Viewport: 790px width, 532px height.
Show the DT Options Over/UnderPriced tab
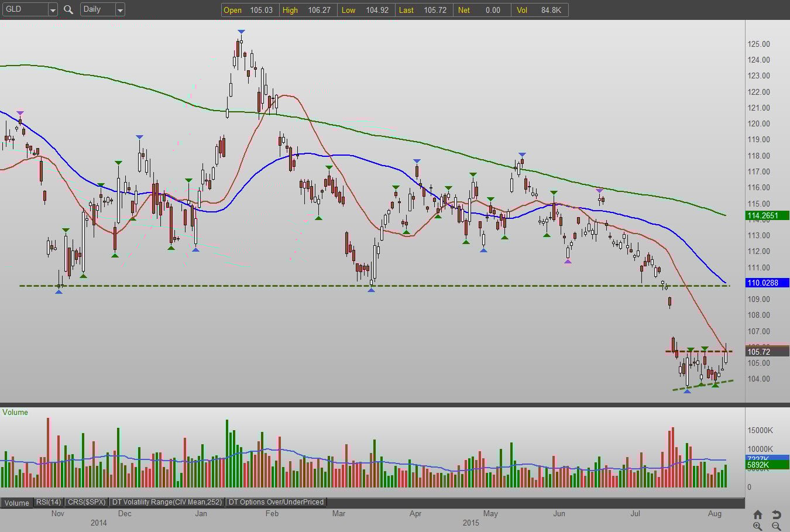[276, 502]
